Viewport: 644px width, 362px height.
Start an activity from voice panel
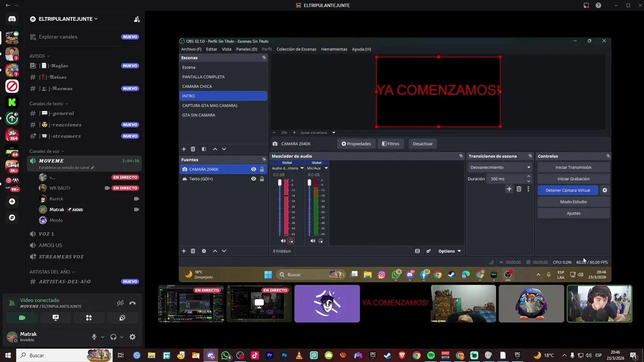(x=89, y=318)
